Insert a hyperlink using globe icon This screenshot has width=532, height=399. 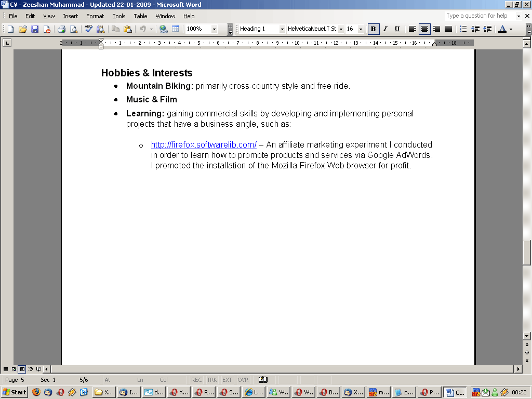[x=164, y=29]
